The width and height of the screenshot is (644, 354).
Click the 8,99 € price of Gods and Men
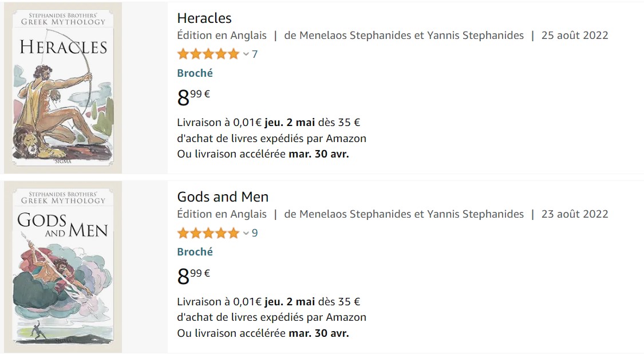[193, 276]
